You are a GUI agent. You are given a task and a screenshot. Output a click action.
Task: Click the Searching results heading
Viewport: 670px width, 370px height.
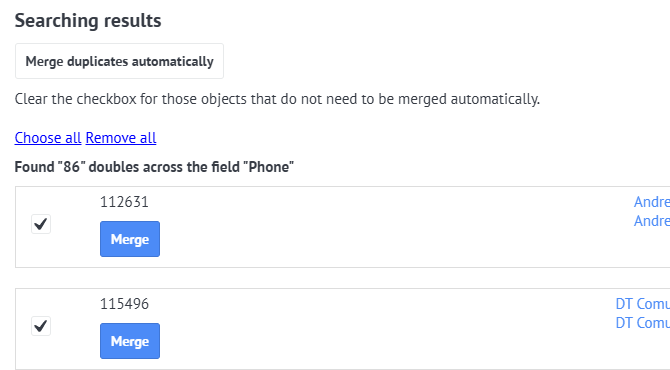(88, 21)
